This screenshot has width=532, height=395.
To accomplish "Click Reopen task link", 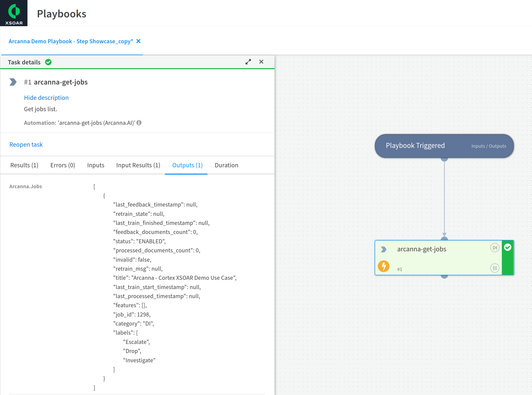I will point(26,144).
